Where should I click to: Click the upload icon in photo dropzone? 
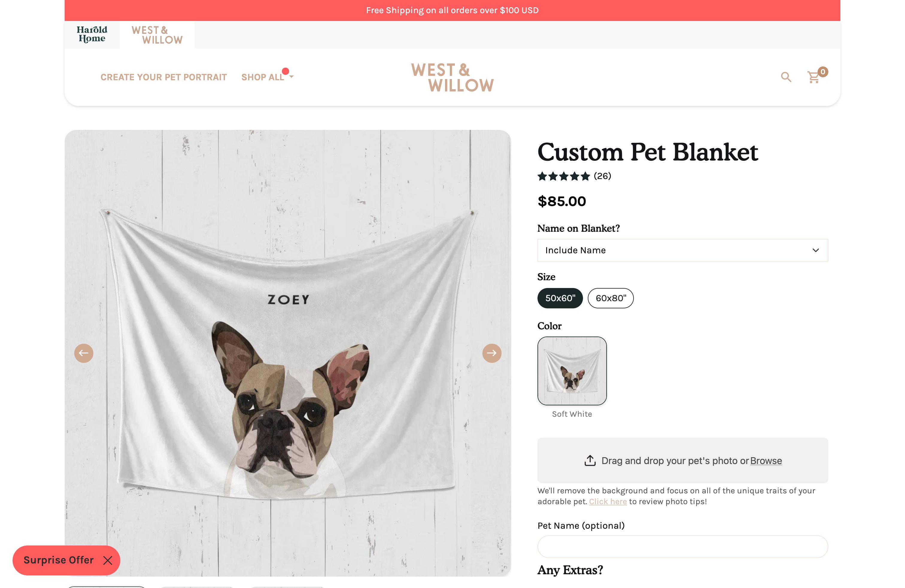(590, 460)
